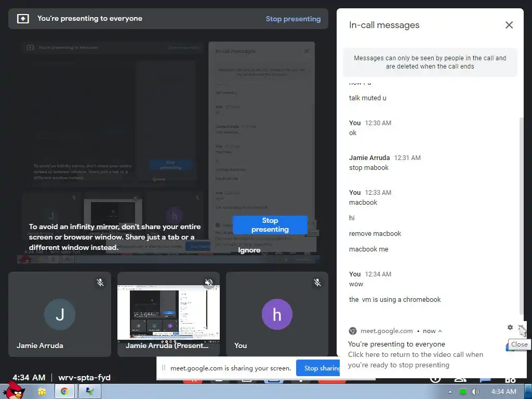
Task: Click the taskbar clock showing 4:34 AM
Action: pyautogui.click(x=503, y=392)
